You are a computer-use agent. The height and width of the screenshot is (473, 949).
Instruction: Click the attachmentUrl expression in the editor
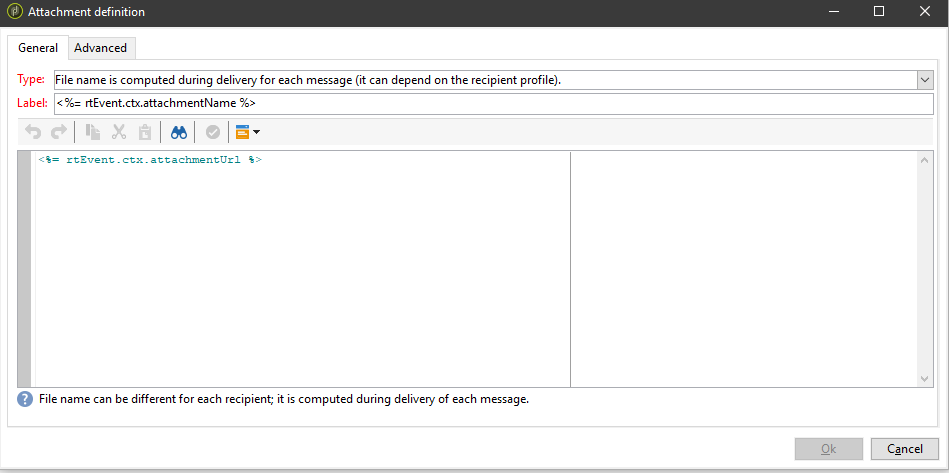[150, 160]
